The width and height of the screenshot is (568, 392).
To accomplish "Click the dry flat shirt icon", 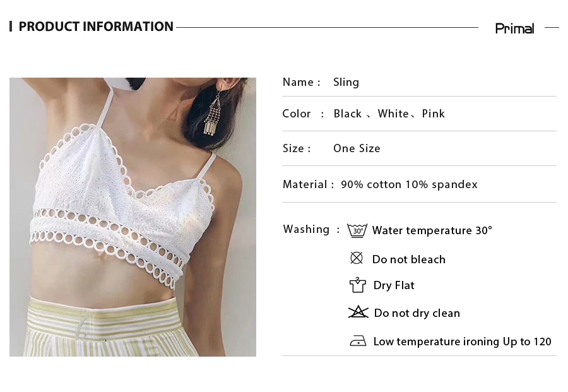I will (358, 285).
